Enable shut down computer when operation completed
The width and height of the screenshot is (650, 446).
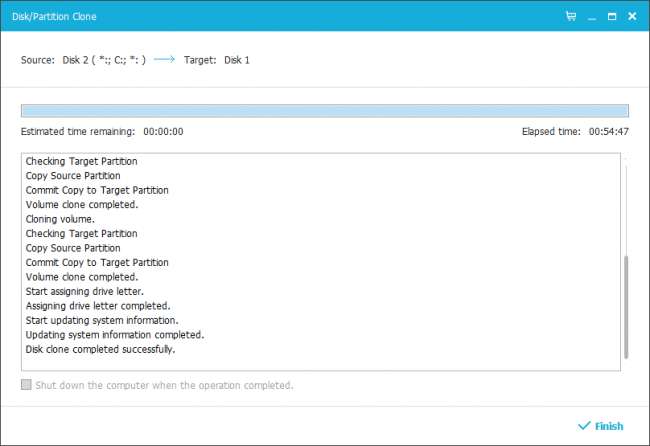tap(27, 385)
